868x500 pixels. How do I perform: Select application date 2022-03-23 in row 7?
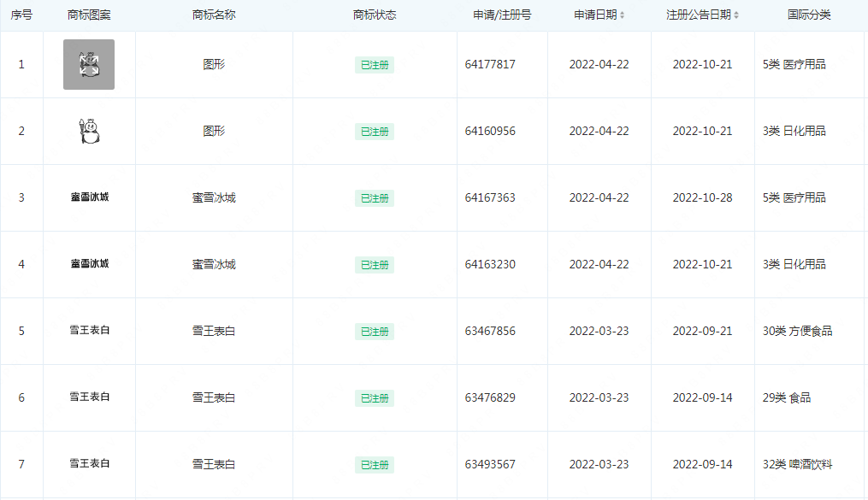click(x=599, y=464)
